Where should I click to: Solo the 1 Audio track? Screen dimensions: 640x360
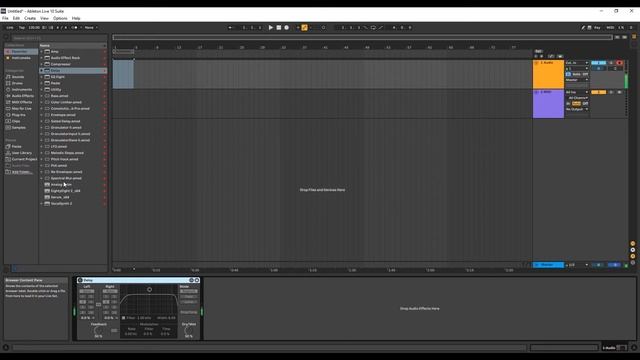(x=611, y=63)
